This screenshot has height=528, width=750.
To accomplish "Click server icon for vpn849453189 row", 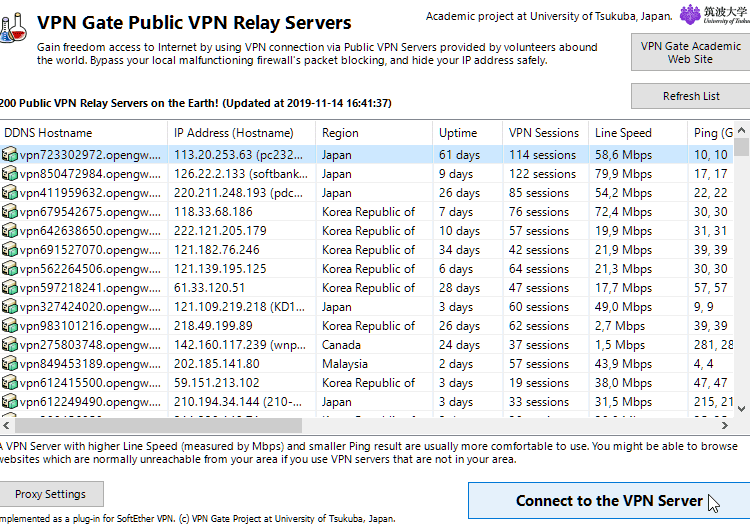I will [10, 363].
